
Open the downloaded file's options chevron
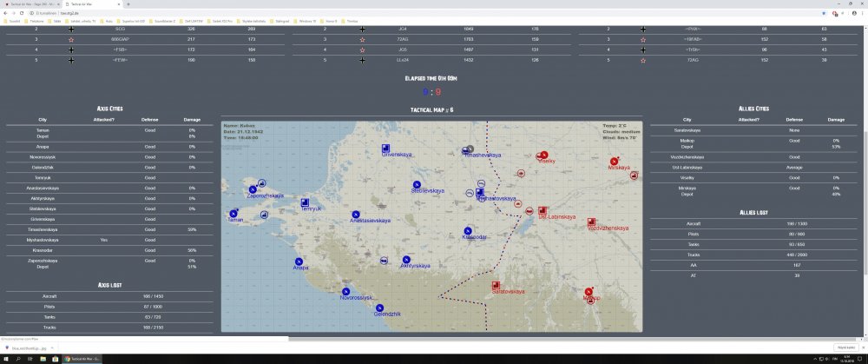pyautogui.click(x=51, y=347)
